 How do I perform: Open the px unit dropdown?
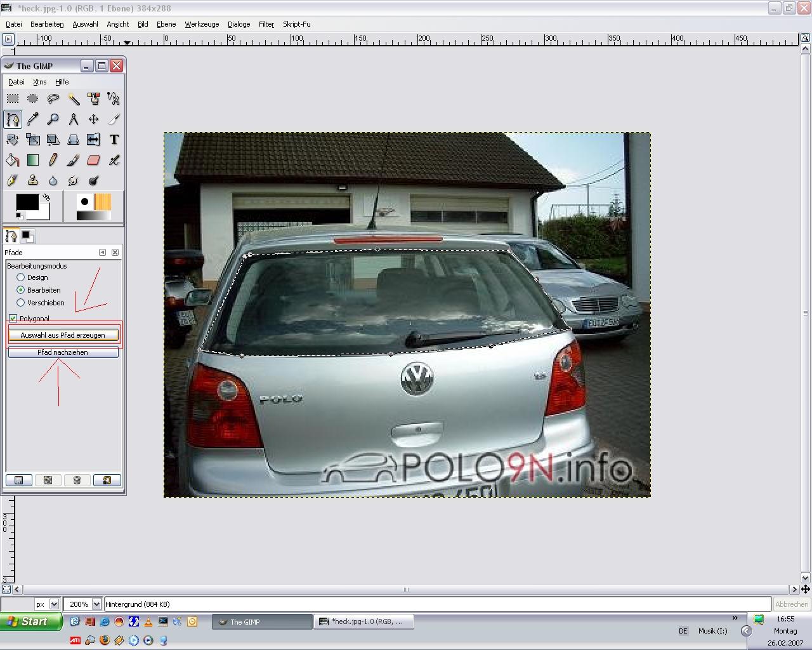54,604
